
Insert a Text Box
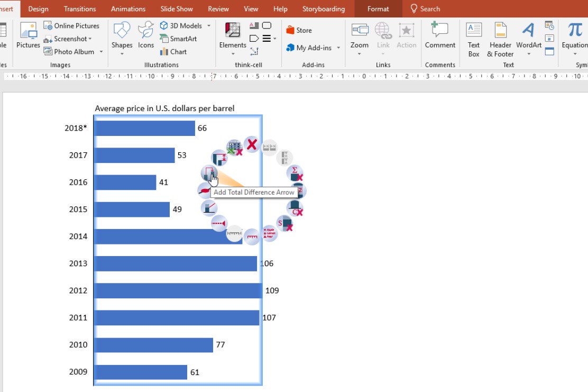pyautogui.click(x=474, y=40)
